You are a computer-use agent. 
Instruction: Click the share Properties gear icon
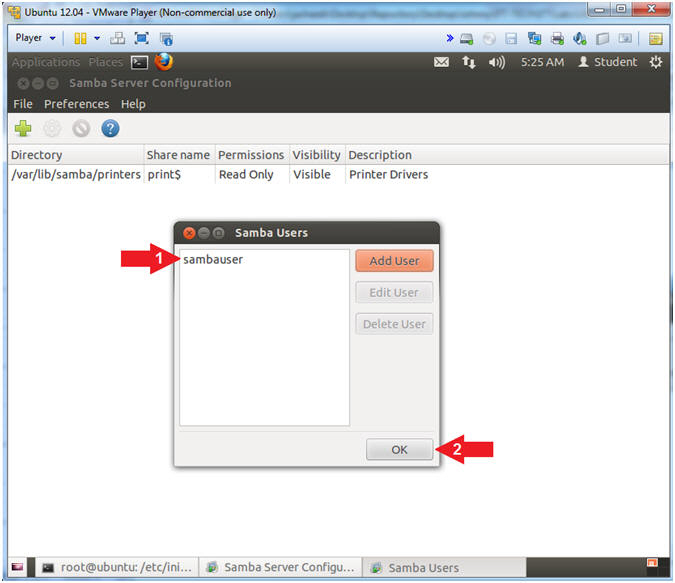(52, 128)
